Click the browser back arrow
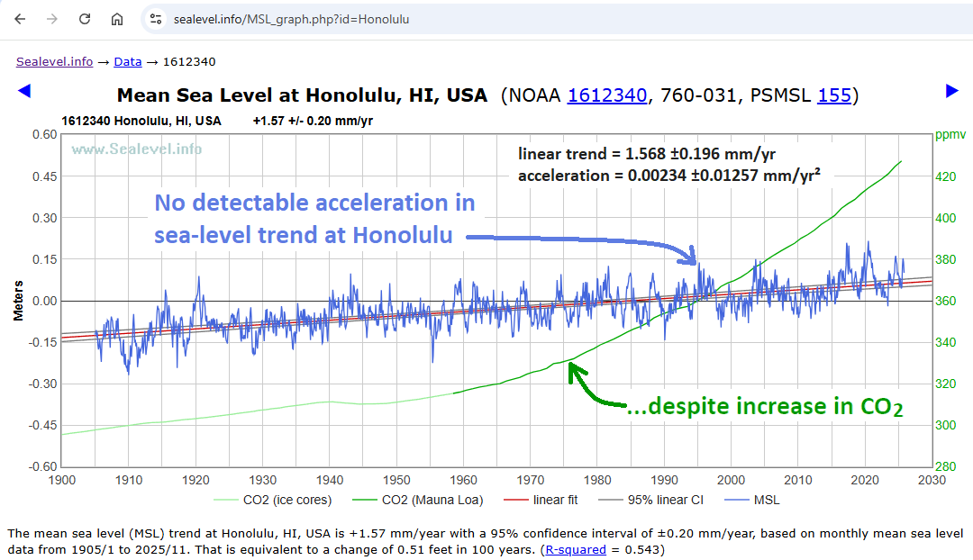Image resolution: width=973 pixels, height=560 pixels. pos(20,19)
